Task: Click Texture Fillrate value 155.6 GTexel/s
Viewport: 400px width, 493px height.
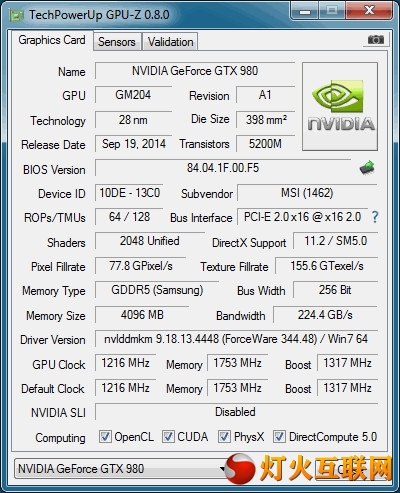Action: 327,266
